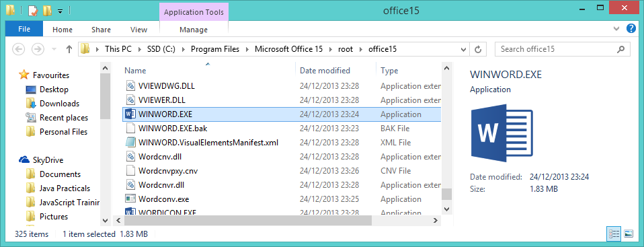Click Microsoft Office 15 in the breadcrumb
644x247 pixels.
coord(289,49)
